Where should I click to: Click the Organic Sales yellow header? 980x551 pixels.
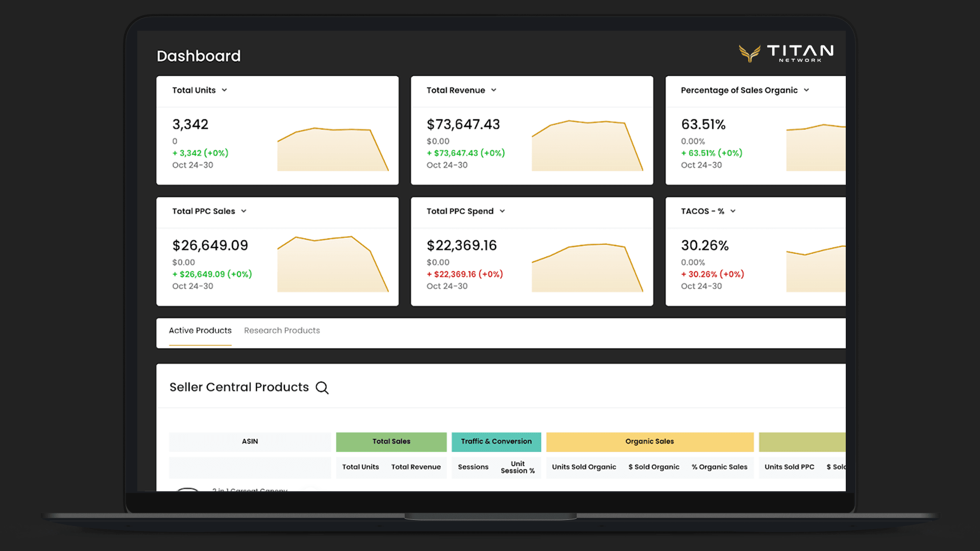[649, 442]
